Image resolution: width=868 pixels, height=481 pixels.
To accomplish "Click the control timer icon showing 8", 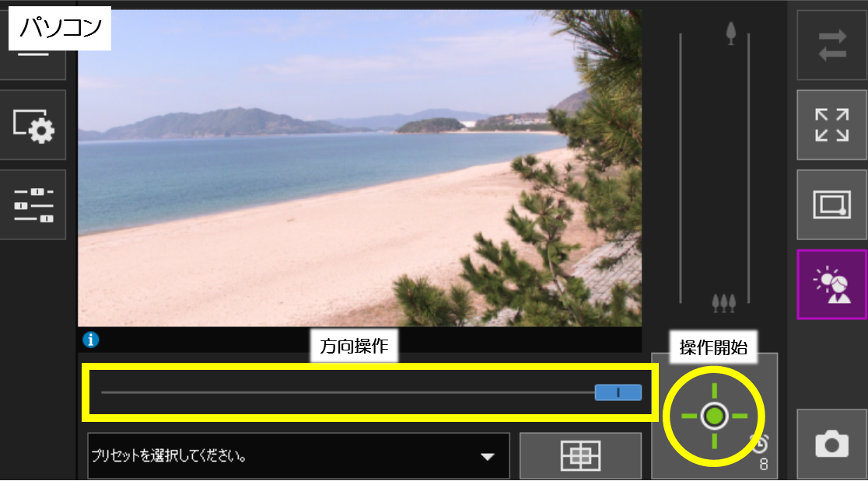I will [761, 444].
